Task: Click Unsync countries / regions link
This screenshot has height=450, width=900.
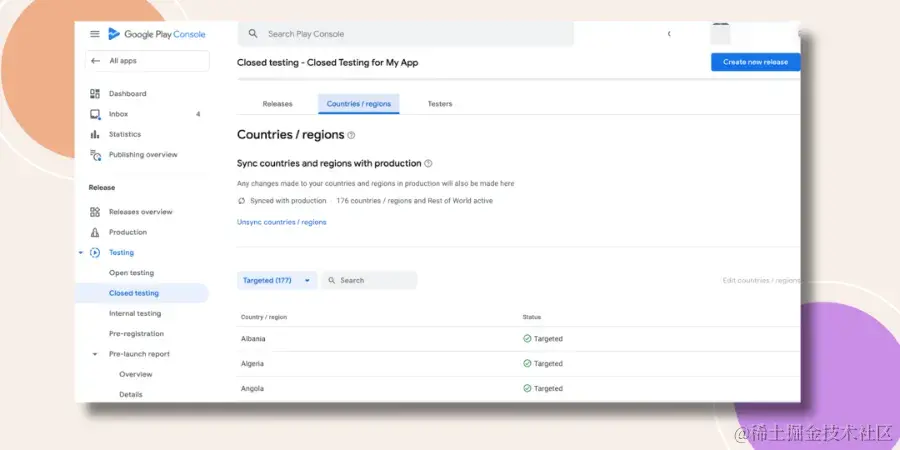Action: 281,222
